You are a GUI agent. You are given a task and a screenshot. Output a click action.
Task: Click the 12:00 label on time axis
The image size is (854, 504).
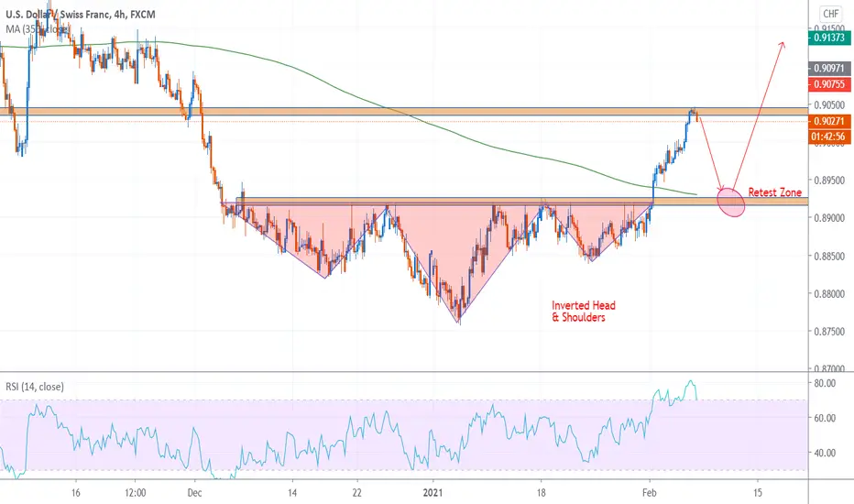pos(135,493)
